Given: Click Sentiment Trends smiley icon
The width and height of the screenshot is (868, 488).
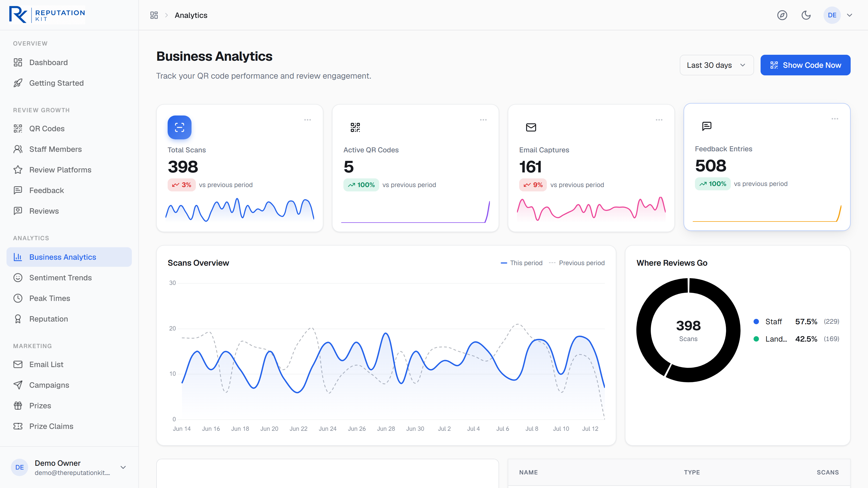Looking at the screenshot, I should coord(18,278).
